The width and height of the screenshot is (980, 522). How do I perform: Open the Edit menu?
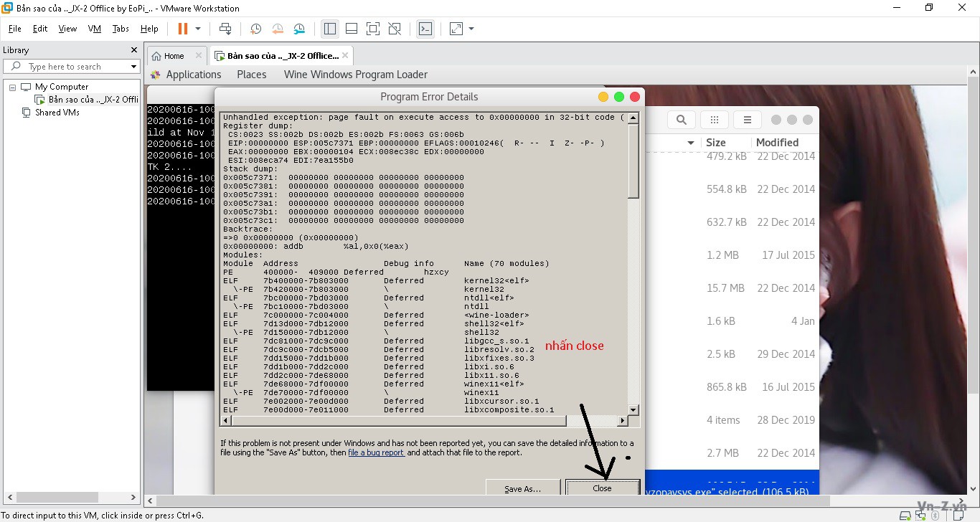(x=40, y=29)
